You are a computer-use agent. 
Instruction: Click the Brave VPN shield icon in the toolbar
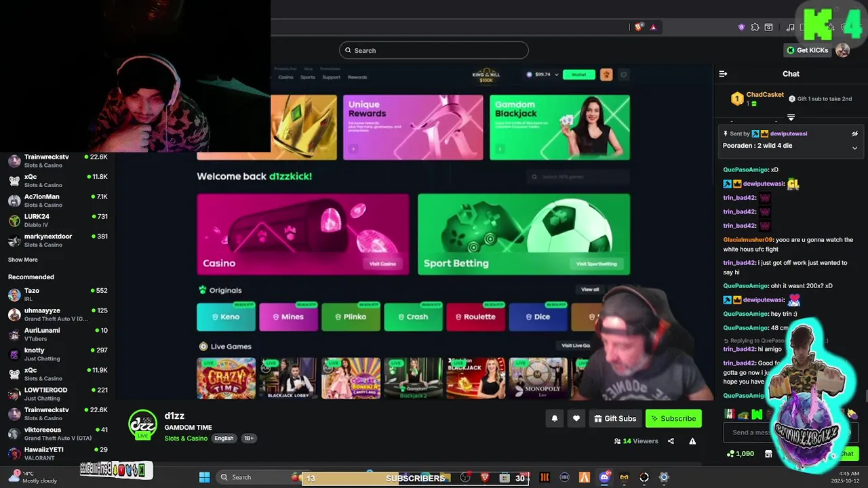click(x=741, y=27)
